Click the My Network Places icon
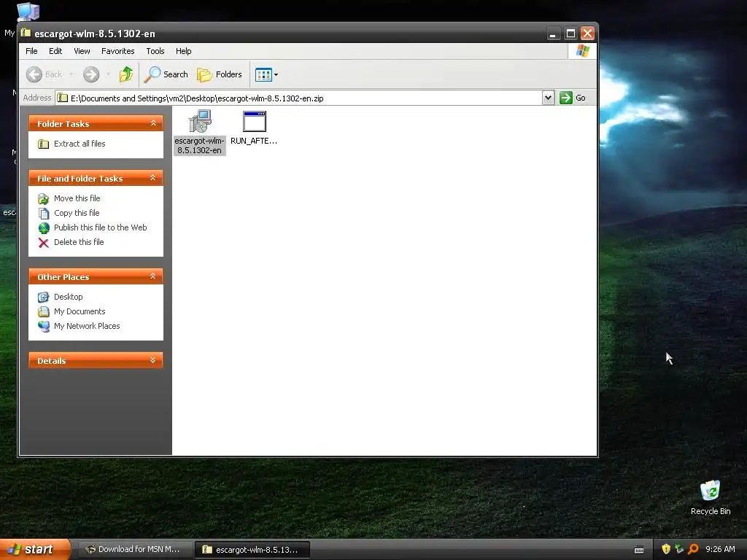 point(43,327)
